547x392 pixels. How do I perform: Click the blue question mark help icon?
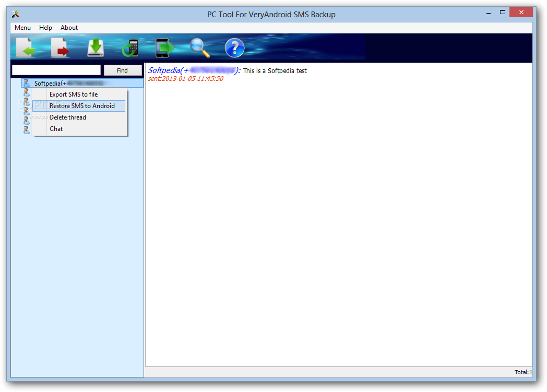[x=234, y=48]
